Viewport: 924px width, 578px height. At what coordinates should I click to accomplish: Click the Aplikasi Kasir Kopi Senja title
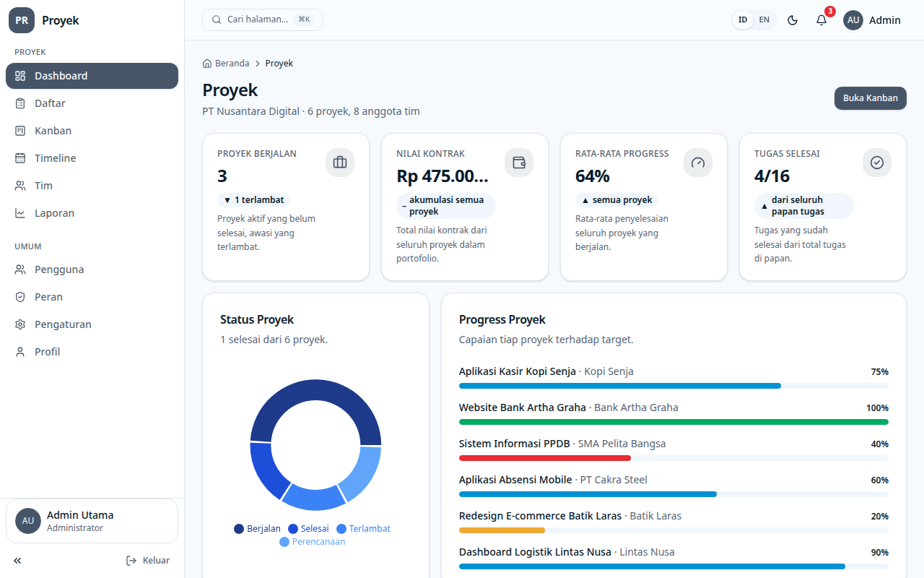tap(518, 371)
